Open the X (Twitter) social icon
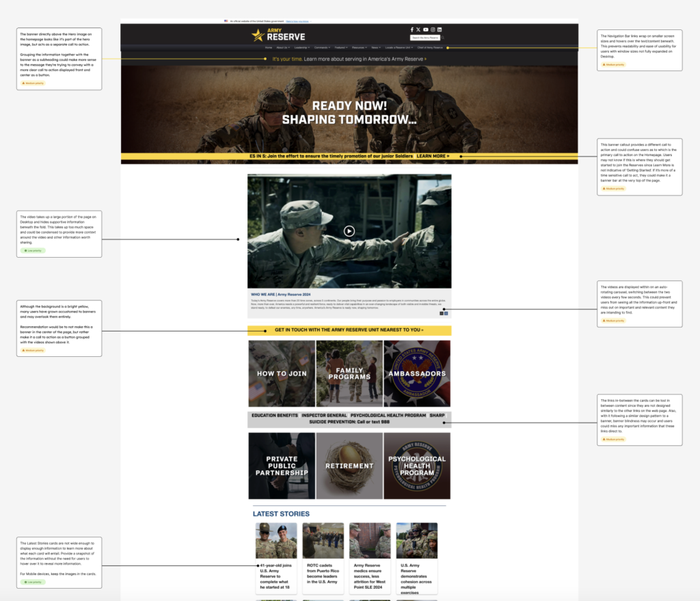Screen dimensions: 700x601 pos(418,29)
